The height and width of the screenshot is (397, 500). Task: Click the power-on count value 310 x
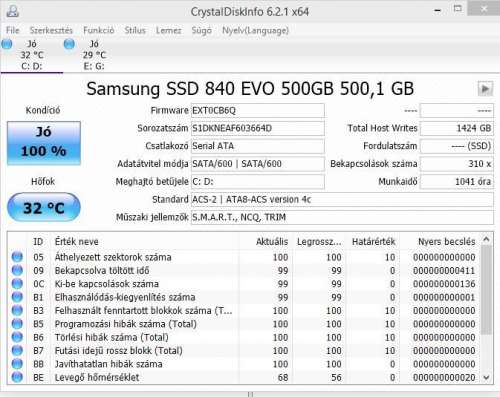[x=457, y=164]
